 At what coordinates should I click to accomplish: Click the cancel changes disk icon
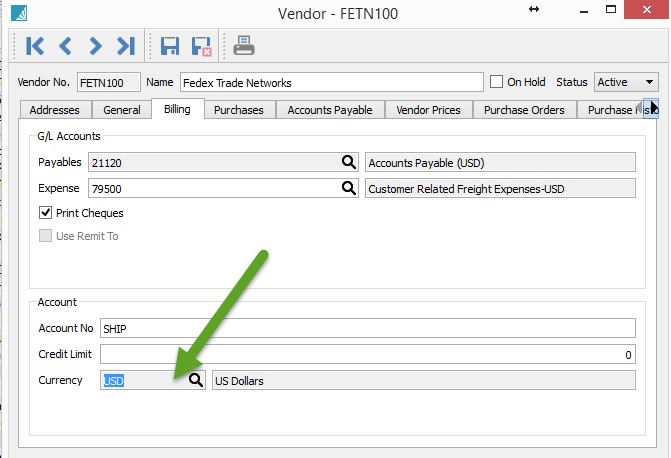[201, 45]
